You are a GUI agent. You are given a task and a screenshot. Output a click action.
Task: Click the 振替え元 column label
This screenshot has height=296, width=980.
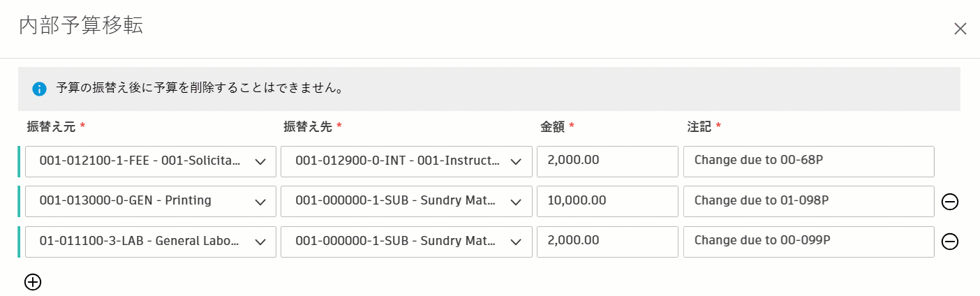[x=52, y=126]
